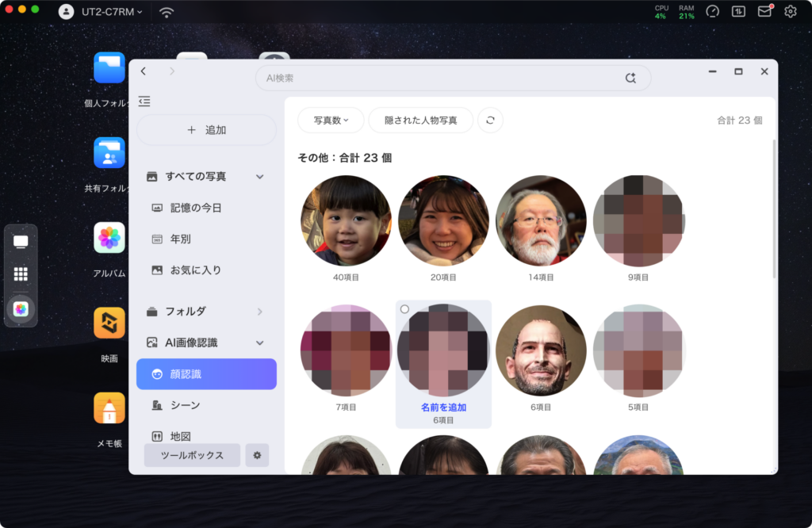This screenshot has height=528, width=812.
Task: Collapse the sidebar with the menu icon
Action: pos(144,101)
